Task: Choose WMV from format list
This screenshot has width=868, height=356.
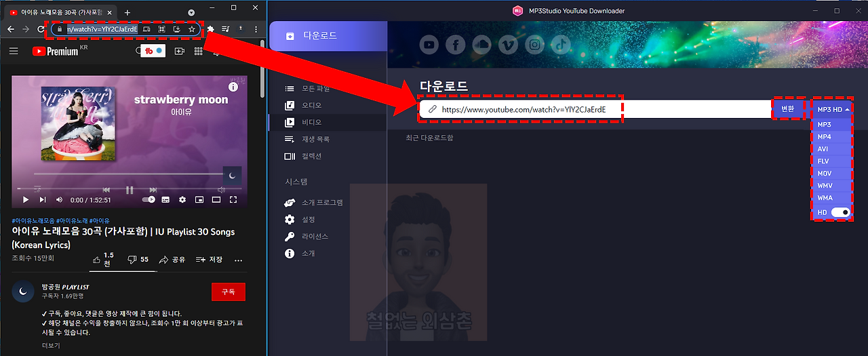Action: point(833,186)
